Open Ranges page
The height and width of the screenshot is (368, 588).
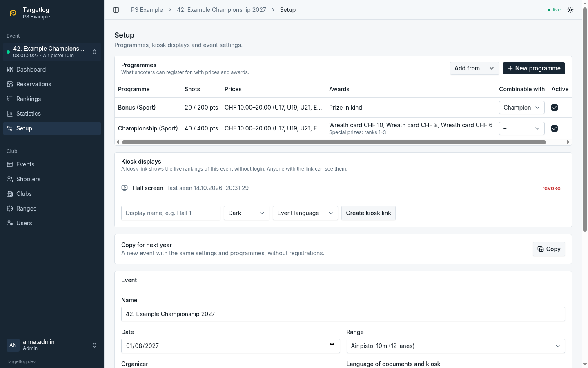pyautogui.click(x=52, y=209)
